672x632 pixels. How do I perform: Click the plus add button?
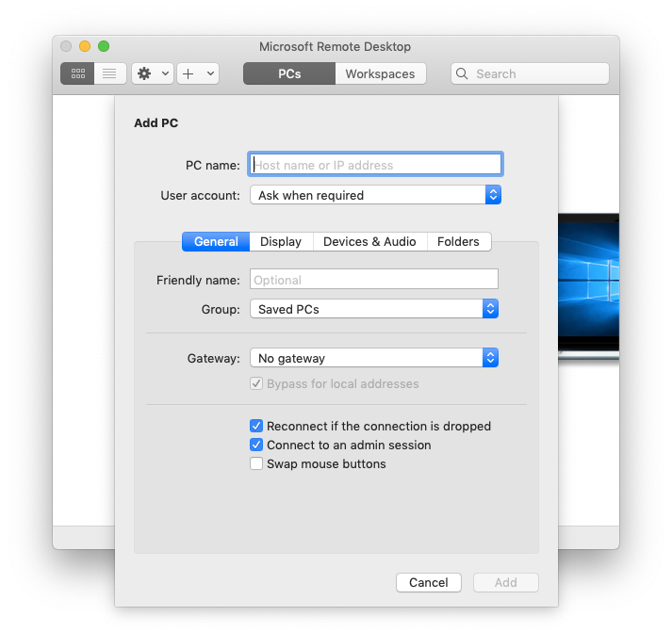[x=188, y=73]
